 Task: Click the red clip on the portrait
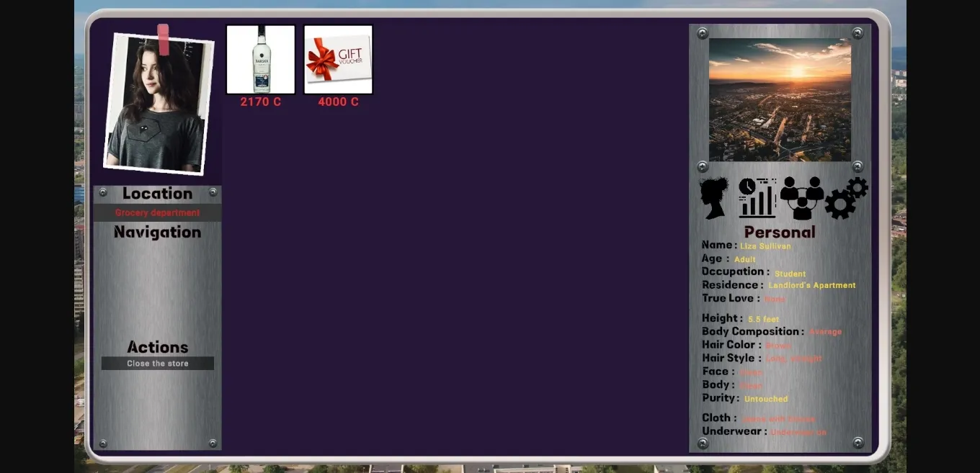click(164, 40)
